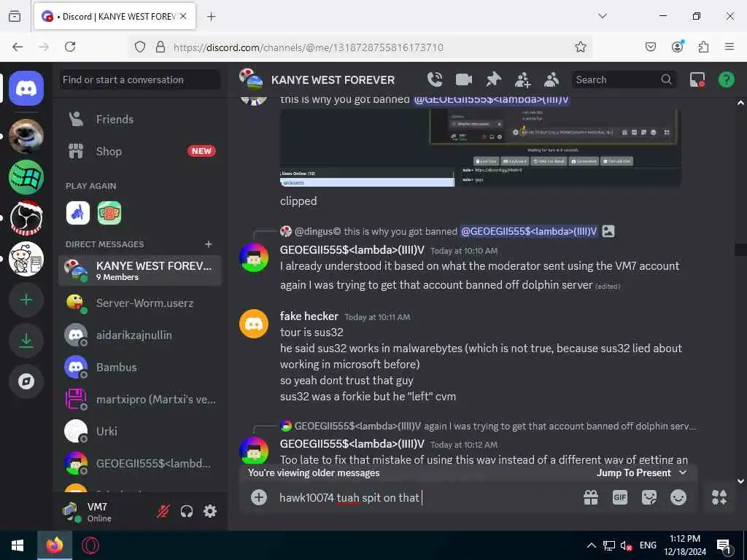The width and height of the screenshot is (747, 560).
Task: Open Discord home direct messages button
Action: tap(26, 88)
